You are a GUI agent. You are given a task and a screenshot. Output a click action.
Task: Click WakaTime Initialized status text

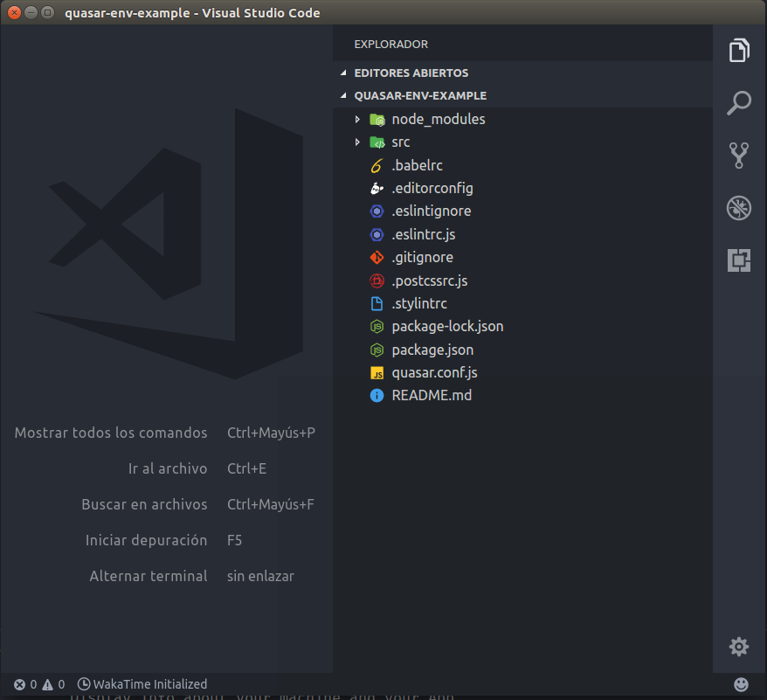pyautogui.click(x=150, y=684)
